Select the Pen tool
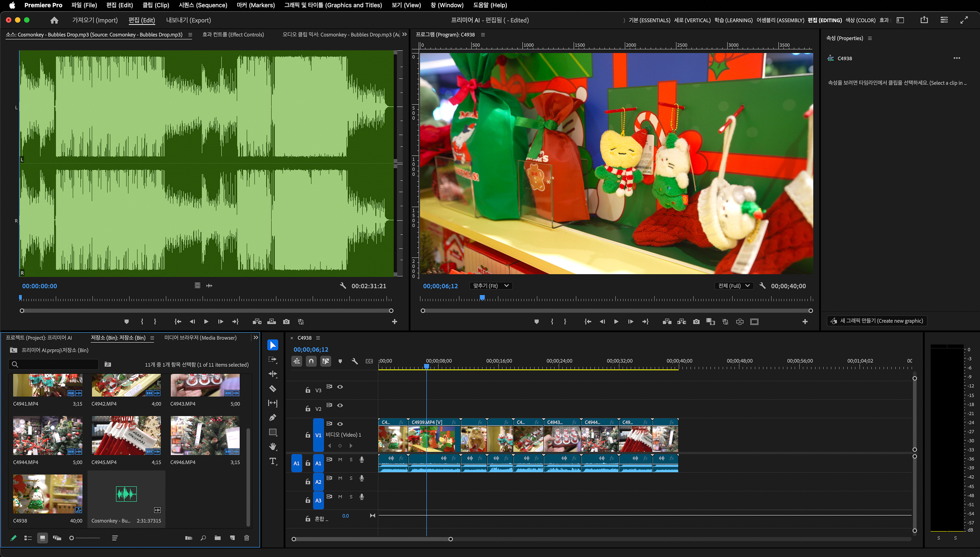 tap(273, 418)
